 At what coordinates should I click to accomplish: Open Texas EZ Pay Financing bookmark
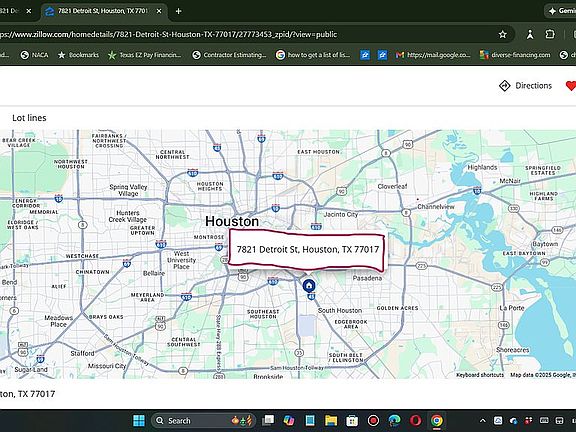(x=145, y=55)
